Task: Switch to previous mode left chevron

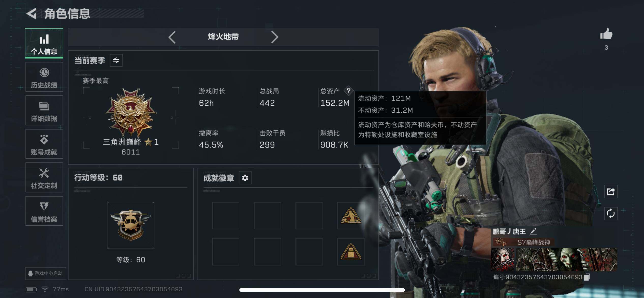Action: point(172,37)
